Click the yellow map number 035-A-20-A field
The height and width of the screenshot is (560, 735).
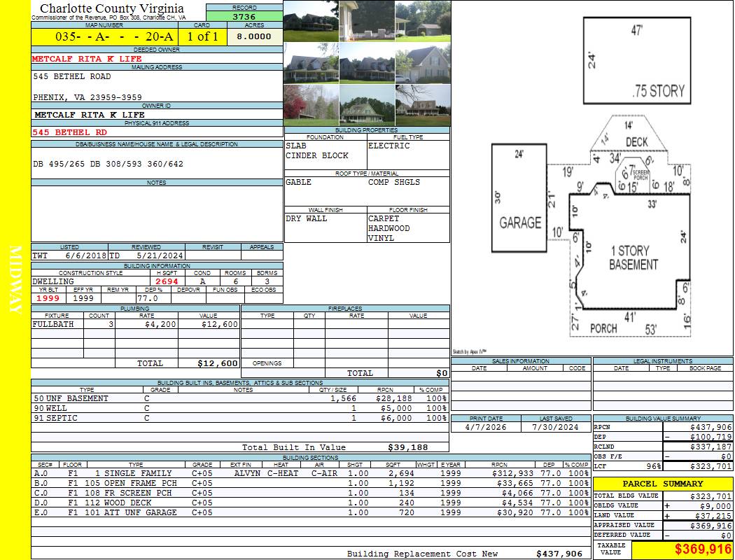pos(104,36)
